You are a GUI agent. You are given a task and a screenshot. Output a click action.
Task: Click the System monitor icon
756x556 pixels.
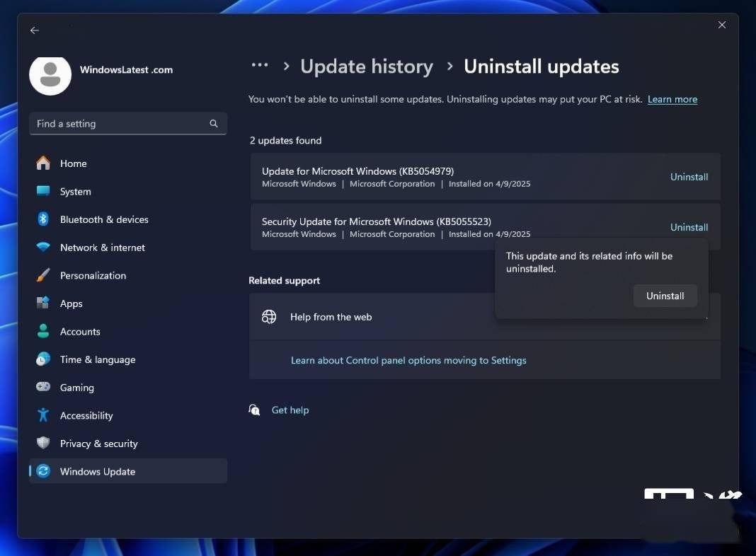point(43,191)
